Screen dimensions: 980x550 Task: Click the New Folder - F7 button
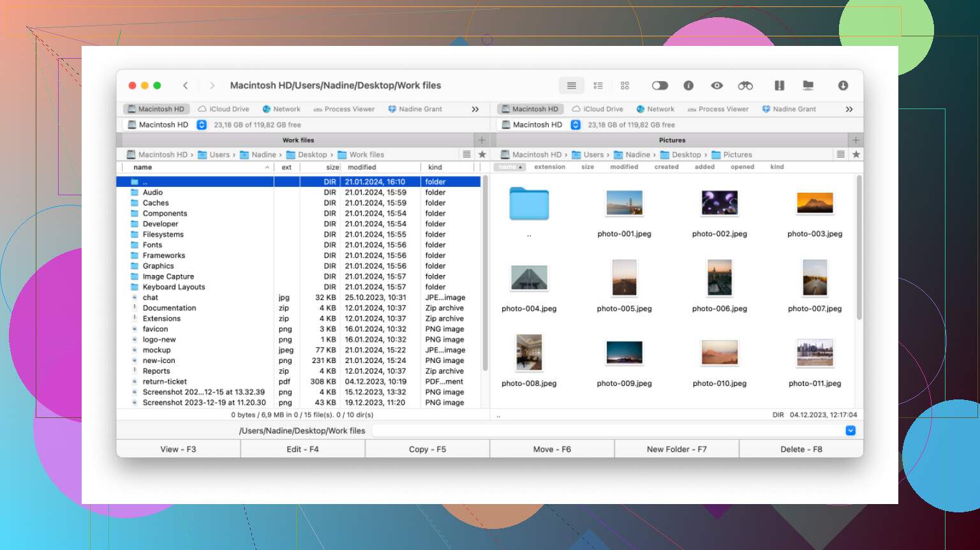pyautogui.click(x=676, y=449)
